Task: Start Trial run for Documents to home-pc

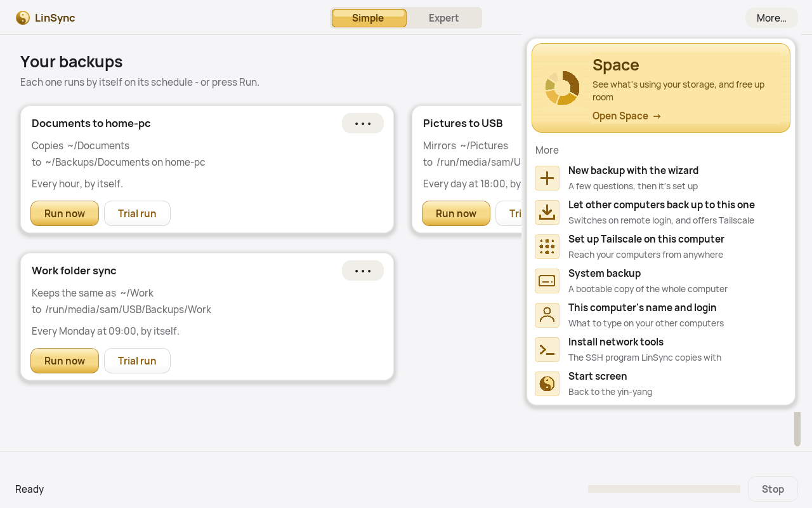Action: (137, 213)
